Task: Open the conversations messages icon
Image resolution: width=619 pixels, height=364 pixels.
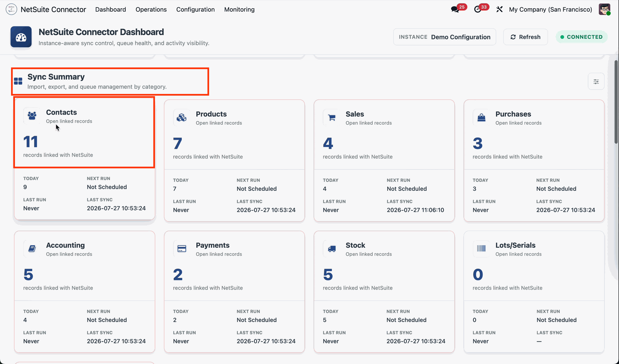Action: click(x=455, y=9)
